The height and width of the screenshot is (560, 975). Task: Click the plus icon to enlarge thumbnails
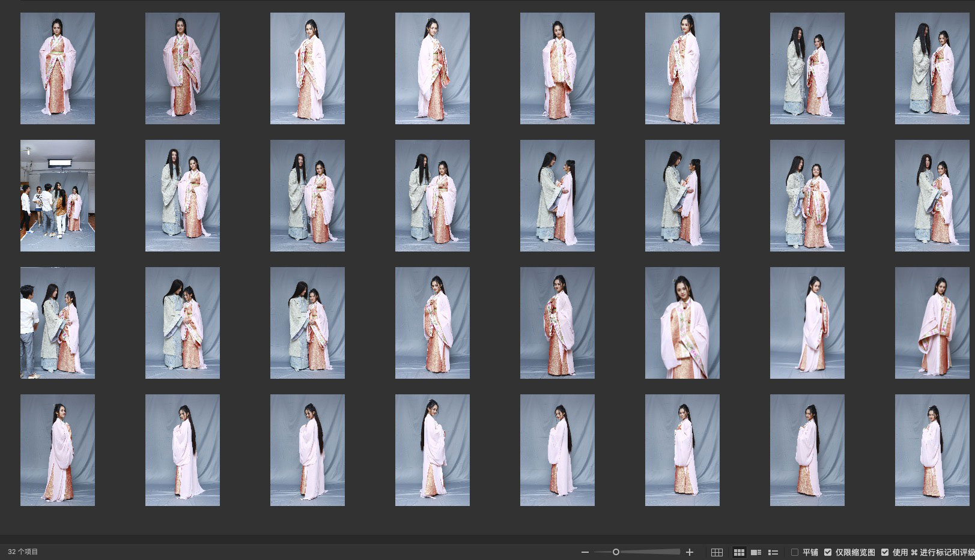(x=690, y=552)
